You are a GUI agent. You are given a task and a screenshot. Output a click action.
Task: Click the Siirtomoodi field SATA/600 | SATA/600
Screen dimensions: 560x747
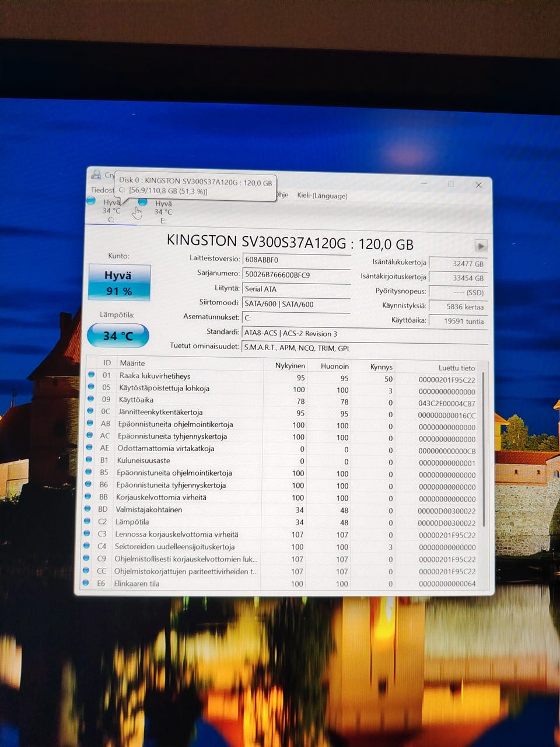point(296,303)
